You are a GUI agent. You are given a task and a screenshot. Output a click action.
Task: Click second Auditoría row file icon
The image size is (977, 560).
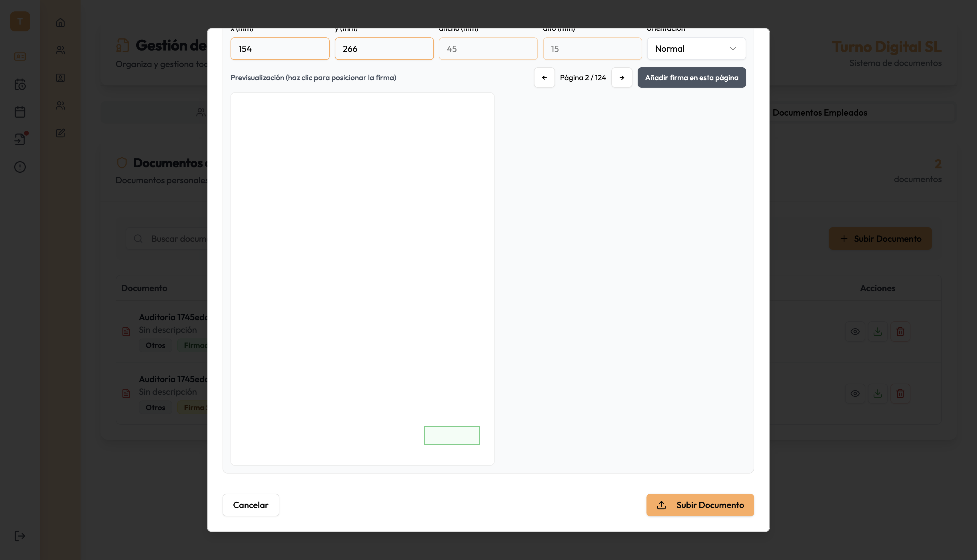pos(126,394)
